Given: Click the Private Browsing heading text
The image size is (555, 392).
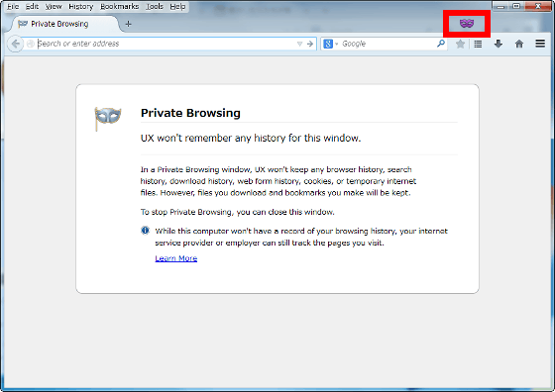Looking at the screenshot, I should coord(190,113).
